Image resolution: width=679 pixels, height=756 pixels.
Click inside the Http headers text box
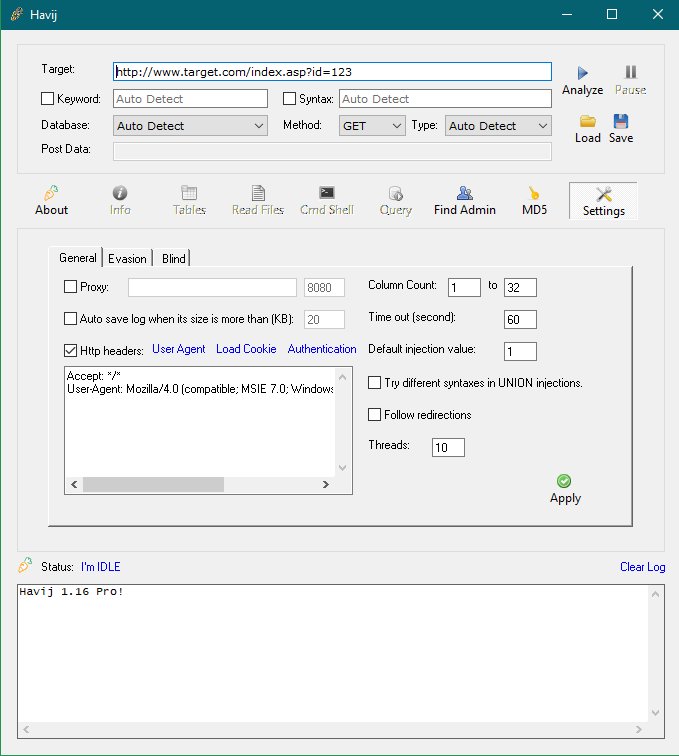coord(200,422)
